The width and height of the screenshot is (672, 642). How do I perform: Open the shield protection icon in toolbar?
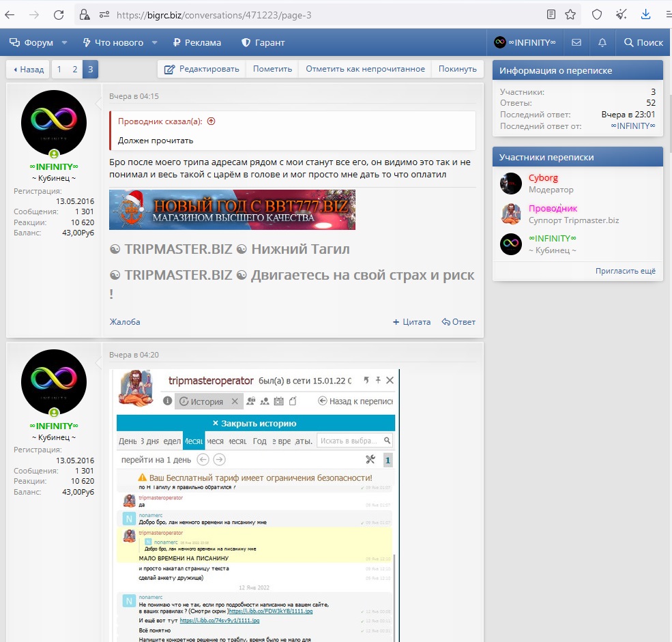pos(596,15)
